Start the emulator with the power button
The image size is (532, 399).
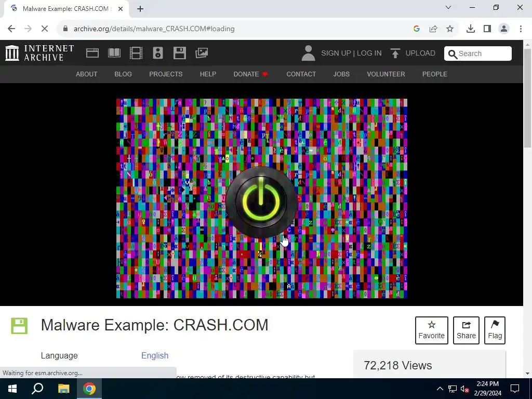pyautogui.click(x=261, y=202)
